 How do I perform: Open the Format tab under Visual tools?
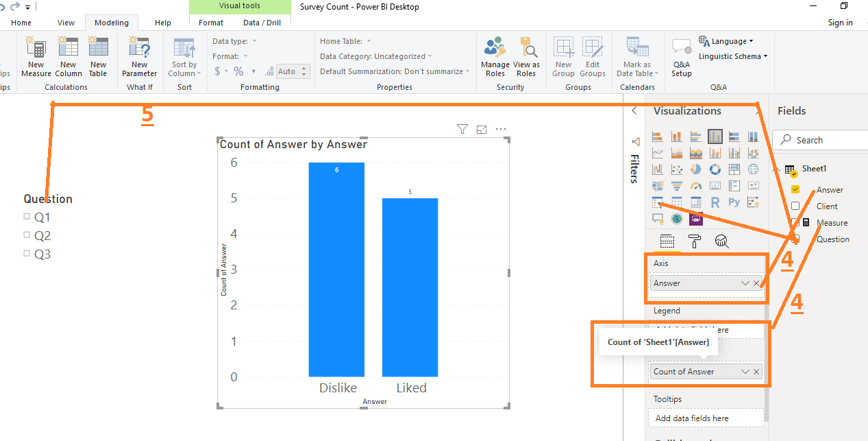(211, 23)
